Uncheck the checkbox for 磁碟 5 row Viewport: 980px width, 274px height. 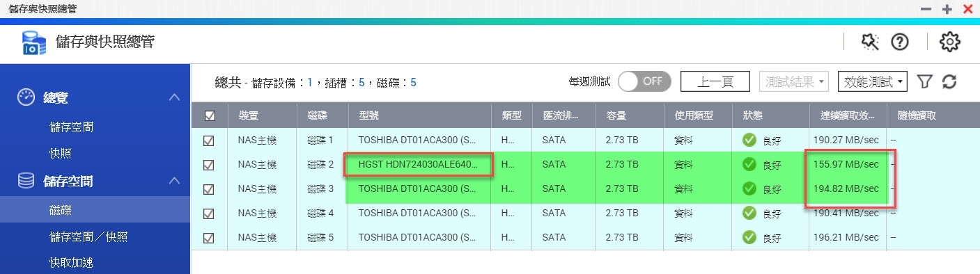pos(208,238)
